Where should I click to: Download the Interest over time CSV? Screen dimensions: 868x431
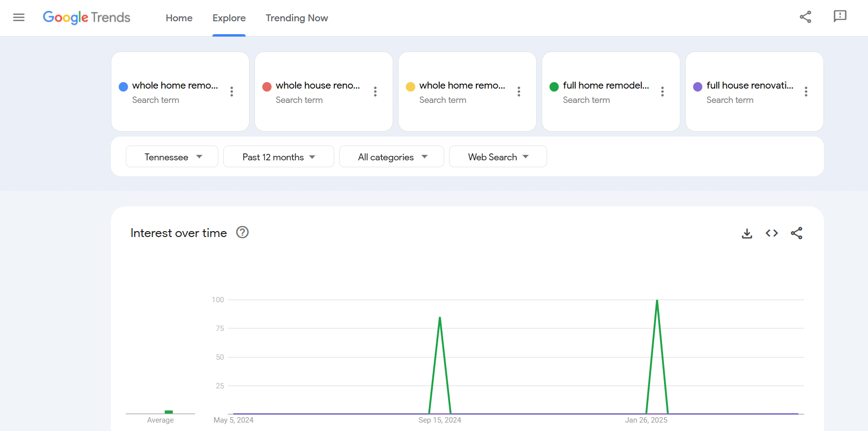pos(747,233)
